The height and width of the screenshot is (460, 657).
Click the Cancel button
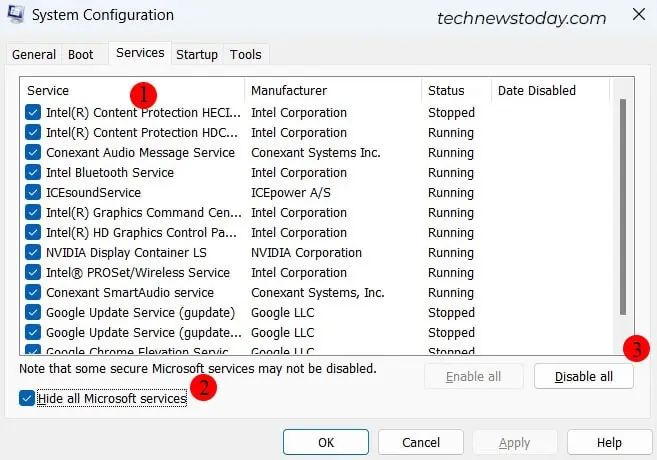pyautogui.click(x=421, y=442)
